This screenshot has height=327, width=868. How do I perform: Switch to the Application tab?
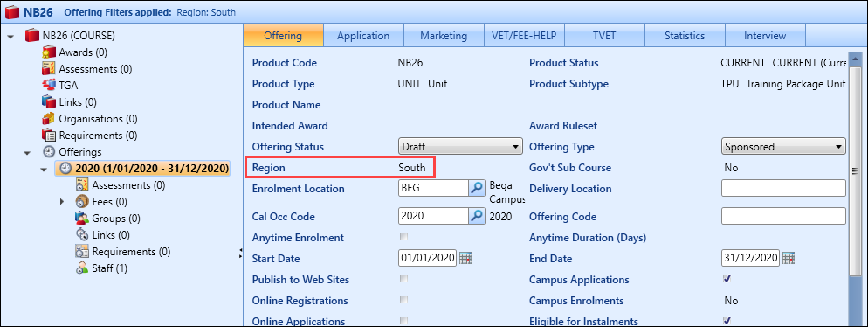point(363,36)
